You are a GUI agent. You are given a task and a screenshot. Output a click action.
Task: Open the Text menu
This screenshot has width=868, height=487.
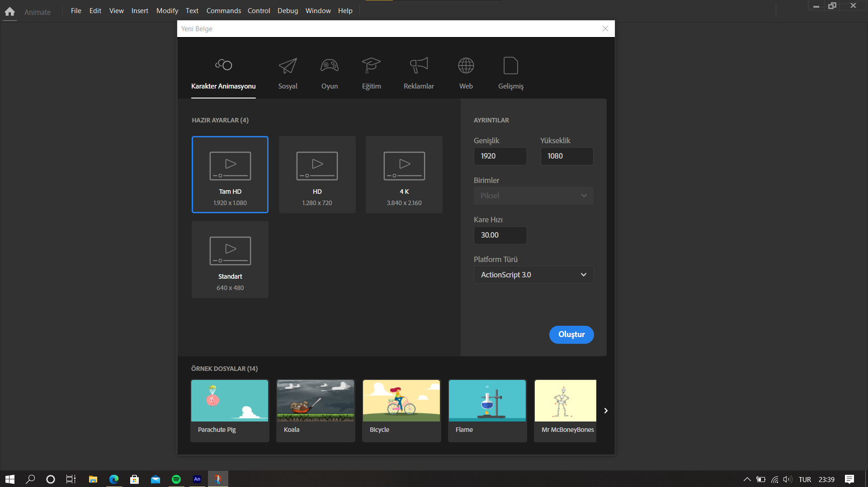tap(192, 11)
